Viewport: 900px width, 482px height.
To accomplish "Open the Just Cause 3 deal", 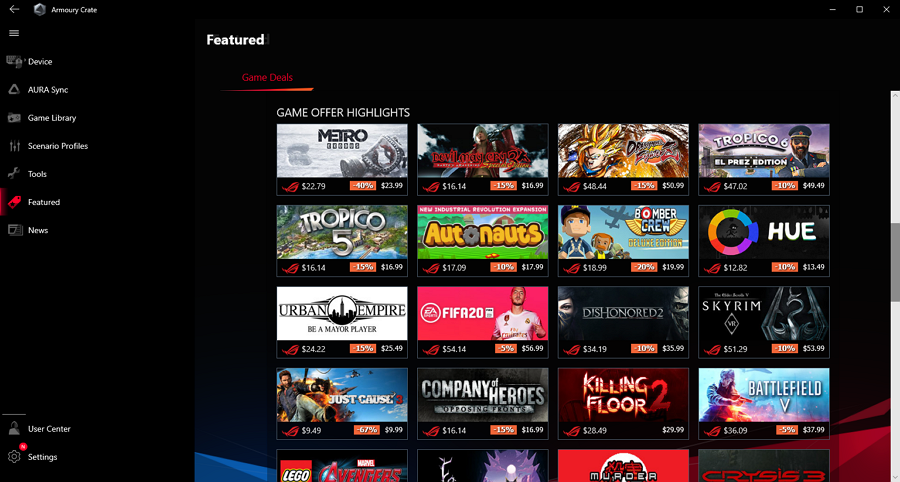I will pos(342,404).
